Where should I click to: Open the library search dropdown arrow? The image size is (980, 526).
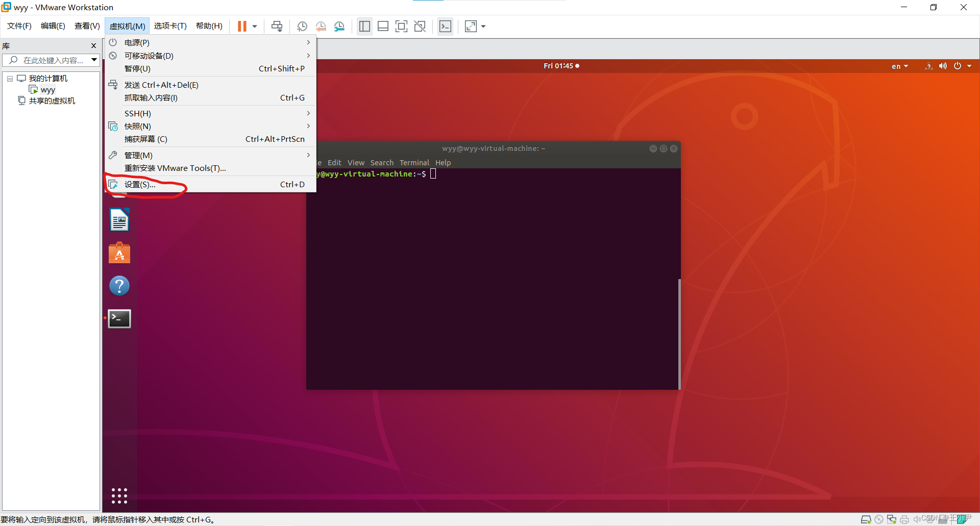tap(94, 60)
